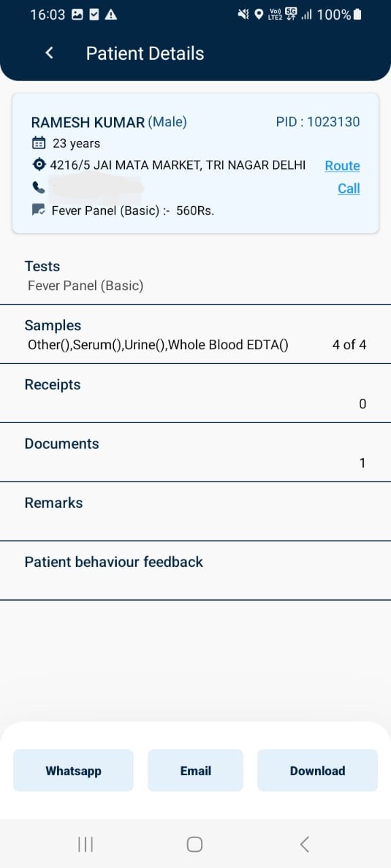Tap the PID : 1023130 label

point(318,122)
